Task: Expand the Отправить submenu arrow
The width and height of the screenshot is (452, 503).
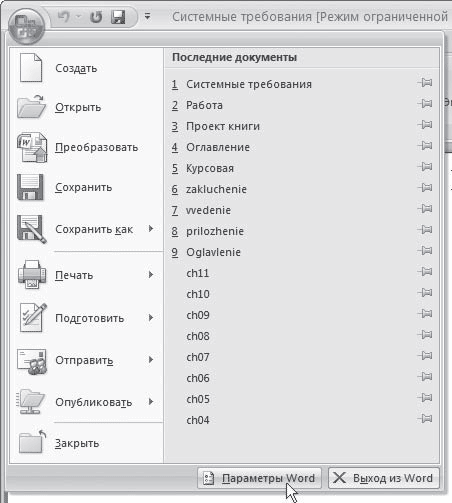Action: point(151,360)
